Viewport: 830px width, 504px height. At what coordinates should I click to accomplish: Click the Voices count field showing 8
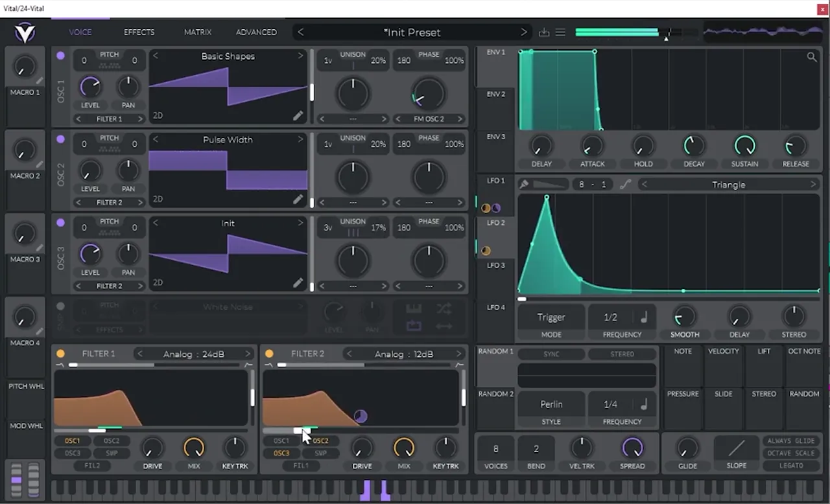(x=496, y=448)
